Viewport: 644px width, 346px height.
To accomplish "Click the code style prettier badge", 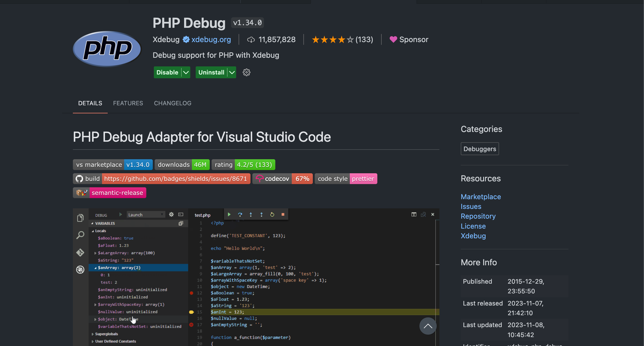I will (x=346, y=179).
